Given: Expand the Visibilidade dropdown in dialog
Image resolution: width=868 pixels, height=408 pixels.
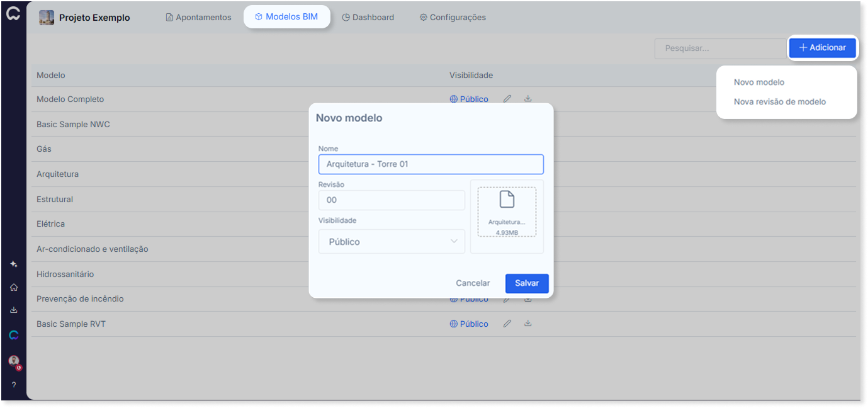Looking at the screenshot, I should (x=392, y=242).
